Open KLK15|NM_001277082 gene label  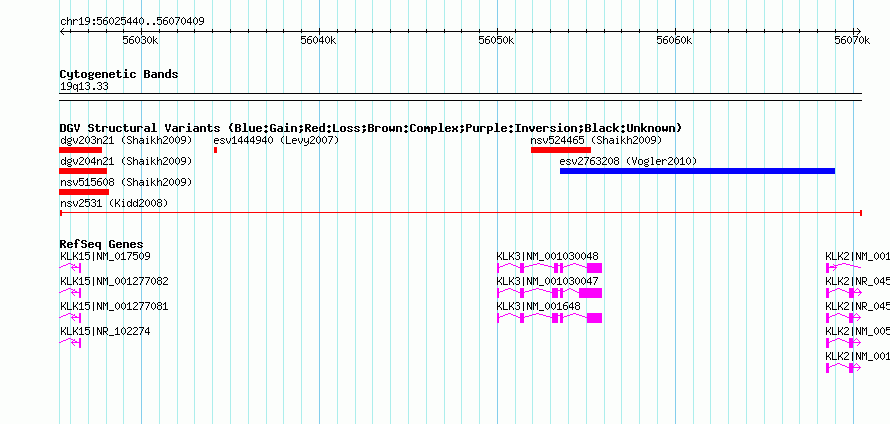click(x=114, y=281)
